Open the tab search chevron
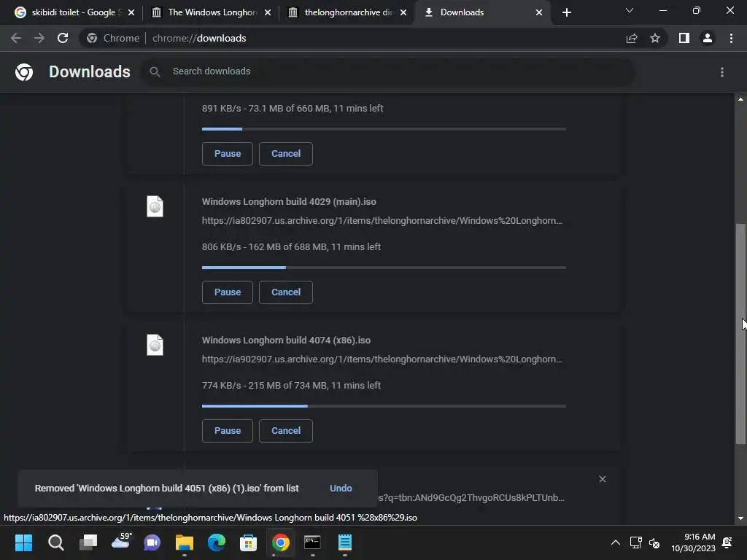The height and width of the screenshot is (560, 747). pyautogui.click(x=630, y=10)
